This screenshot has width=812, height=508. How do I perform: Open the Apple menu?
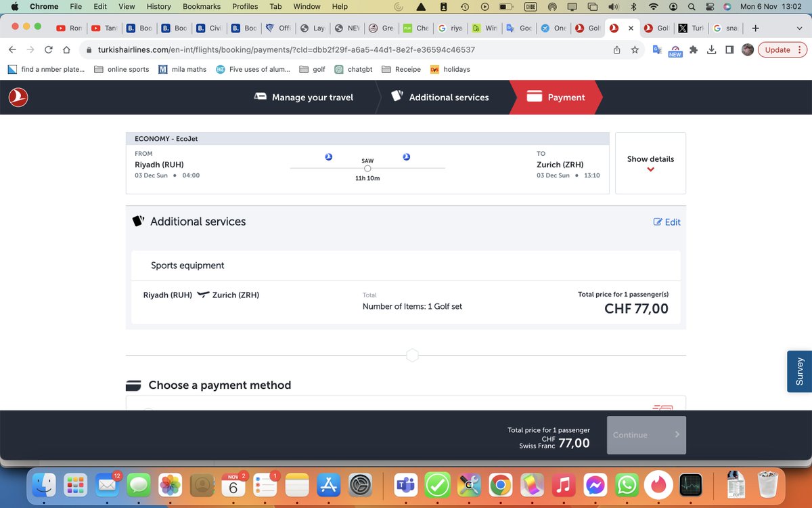(x=14, y=6)
